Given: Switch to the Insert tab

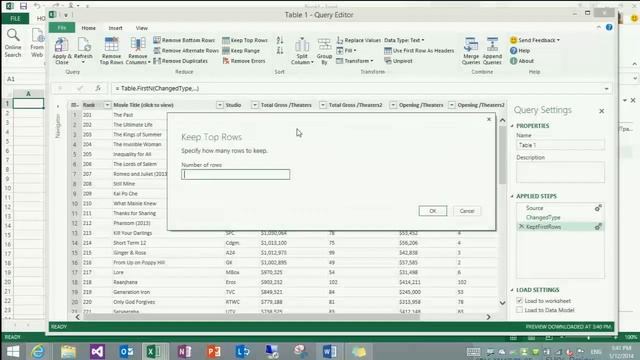Looking at the screenshot, I should (x=115, y=28).
